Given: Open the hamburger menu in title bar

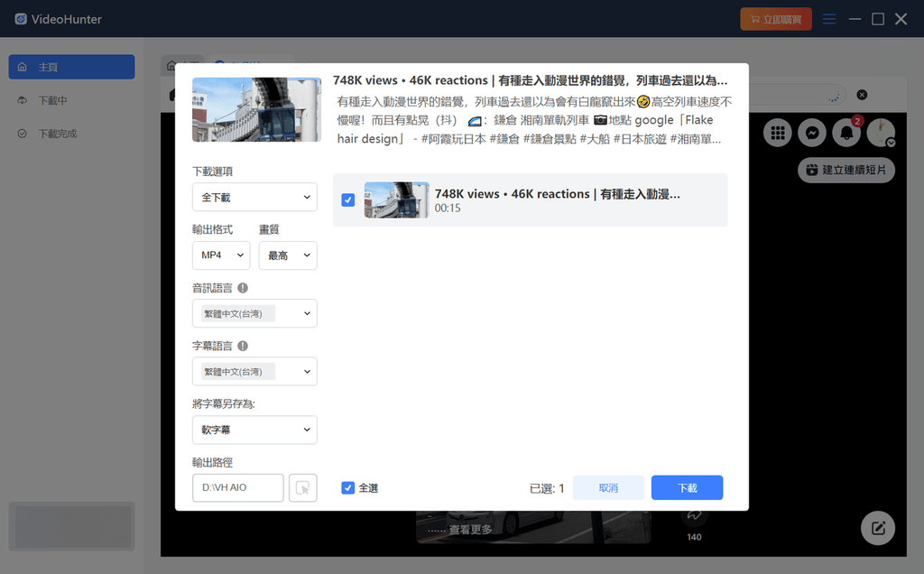Looking at the screenshot, I should coord(829,19).
